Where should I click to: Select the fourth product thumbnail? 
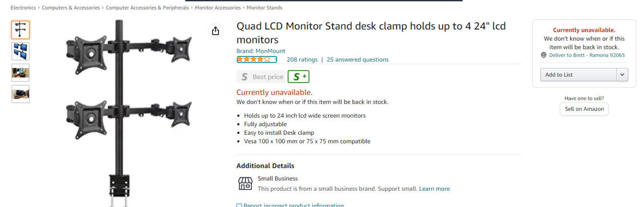pos(21,94)
